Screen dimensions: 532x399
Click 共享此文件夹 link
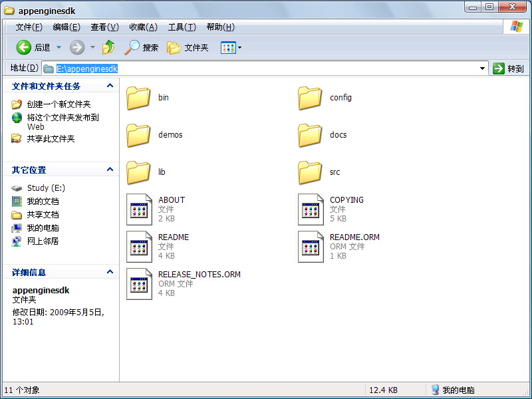click(51, 139)
